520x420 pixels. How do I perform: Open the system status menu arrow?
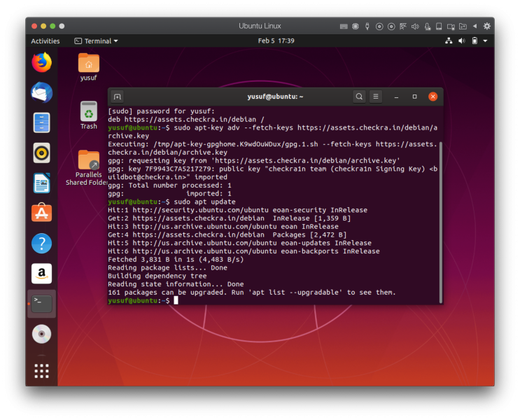[x=485, y=41]
